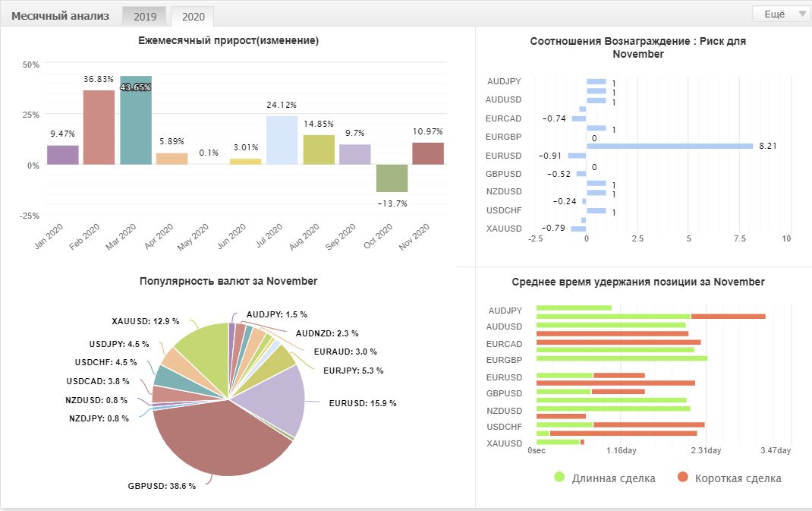This screenshot has width=812, height=511.
Task: Click the 'NZDJPY: 0.8 %' pie label
Action: tap(99, 418)
